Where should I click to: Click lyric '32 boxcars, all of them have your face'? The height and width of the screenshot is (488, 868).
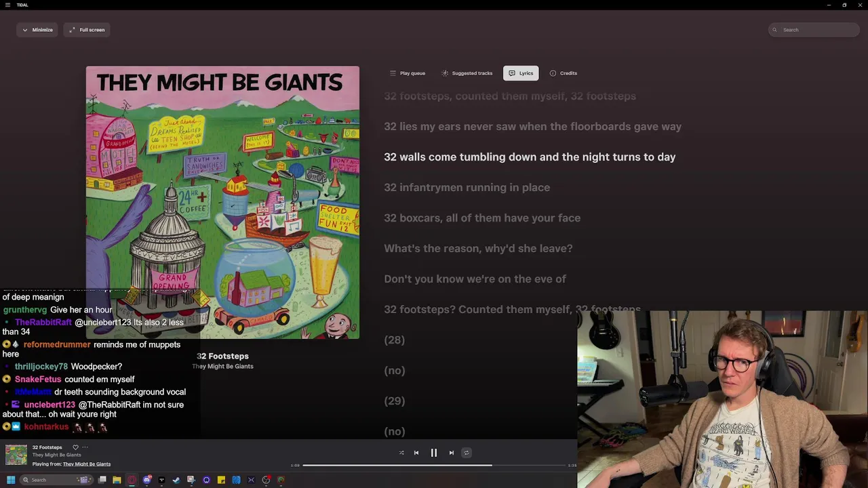482,218
